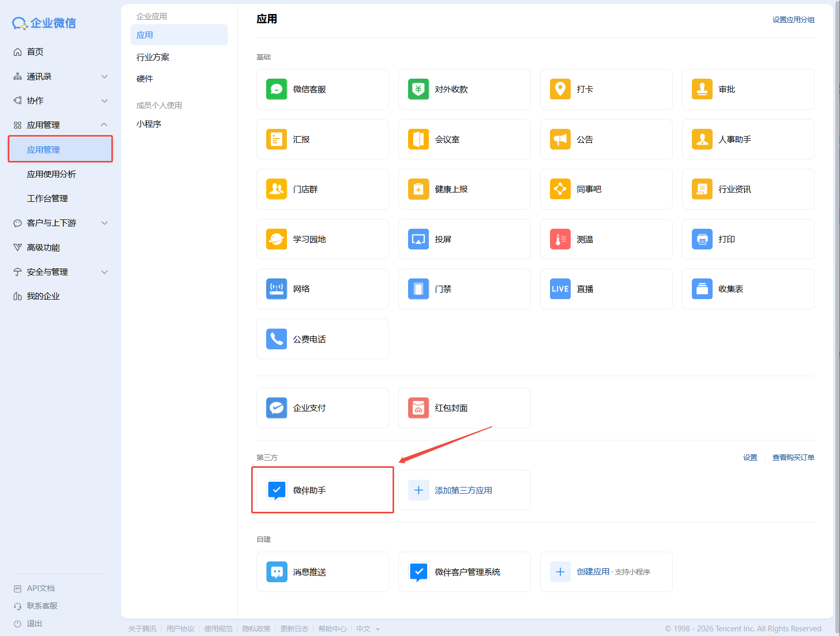
Task: Click the 打卡 location pin icon
Action: 560,89
